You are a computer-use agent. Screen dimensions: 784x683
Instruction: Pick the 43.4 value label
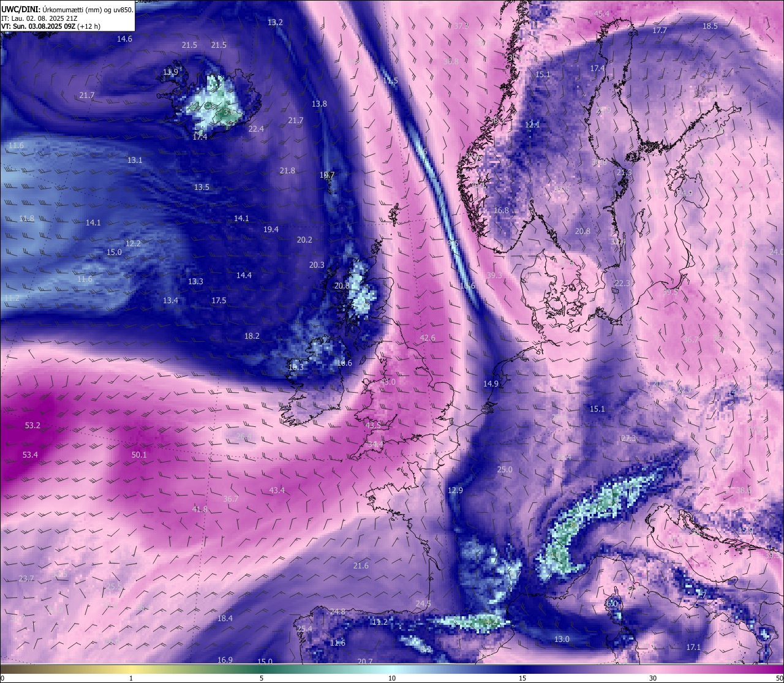click(x=277, y=490)
